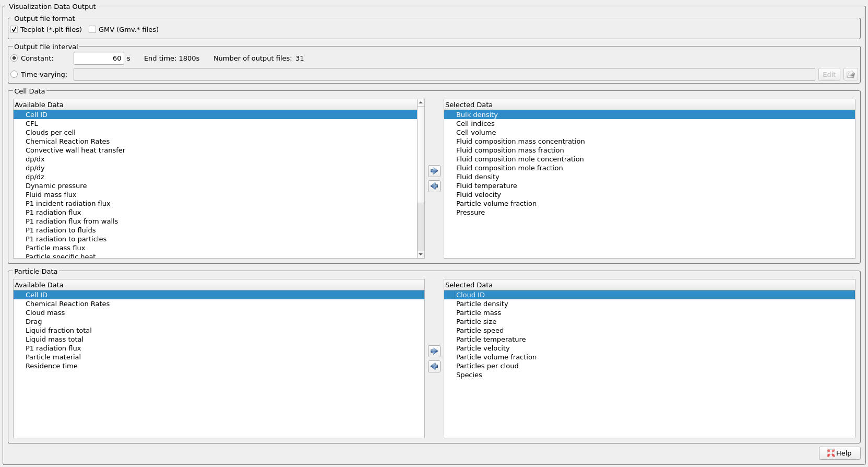Click the constant interval seconds input field
This screenshot has width=868, height=467.
pyautogui.click(x=99, y=59)
